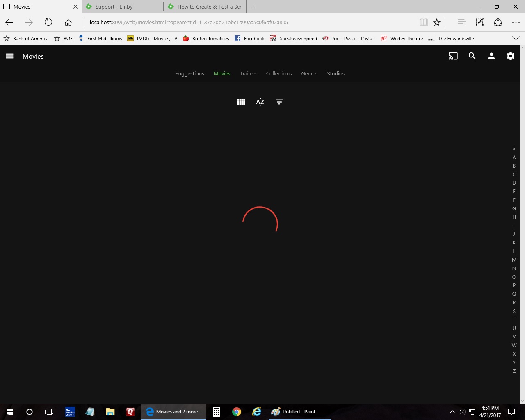Select the Movies tab in Emby
The width and height of the screenshot is (525, 420).
point(222,74)
